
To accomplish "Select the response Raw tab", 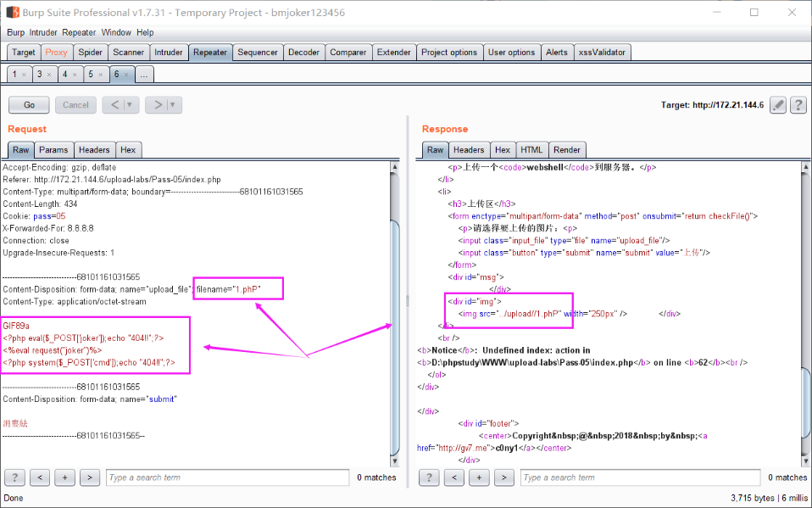I will click(435, 150).
